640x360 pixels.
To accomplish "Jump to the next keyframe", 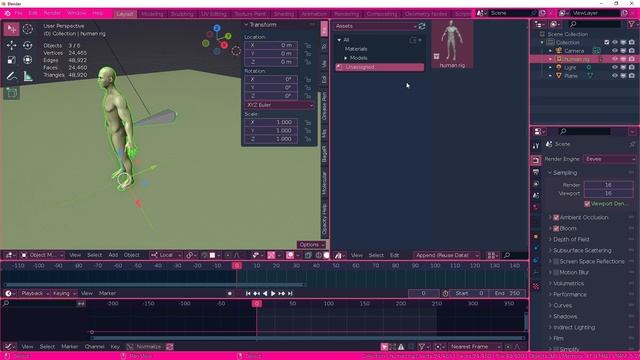I will 282,293.
